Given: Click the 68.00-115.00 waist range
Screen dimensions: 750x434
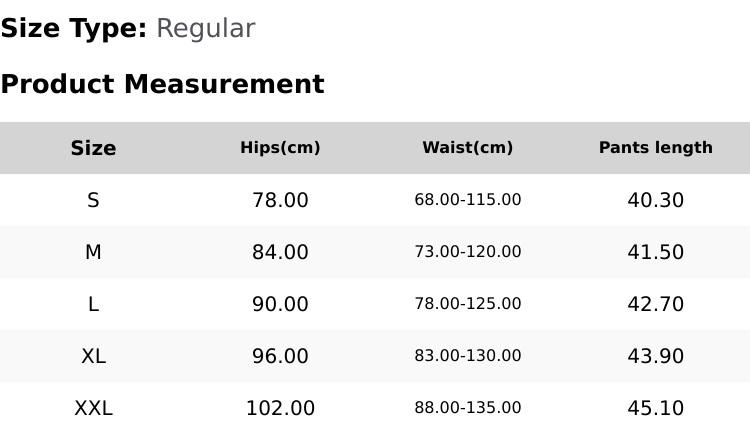Looking at the screenshot, I should point(468,200).
